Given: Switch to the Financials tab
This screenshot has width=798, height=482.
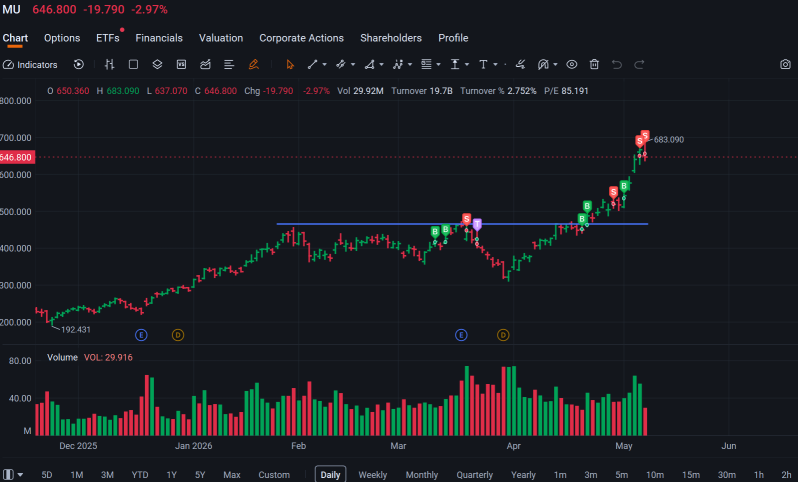Looking at the screenshot, I should 159,38.
